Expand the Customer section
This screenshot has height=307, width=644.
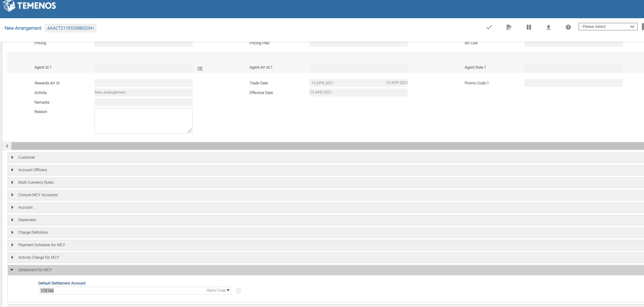click(x=26, y=158)
